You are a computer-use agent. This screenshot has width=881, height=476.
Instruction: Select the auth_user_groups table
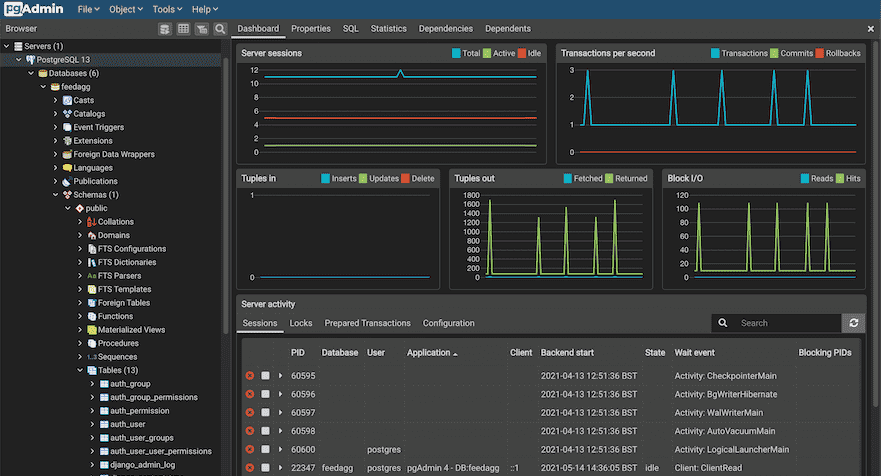pos(142,438)
